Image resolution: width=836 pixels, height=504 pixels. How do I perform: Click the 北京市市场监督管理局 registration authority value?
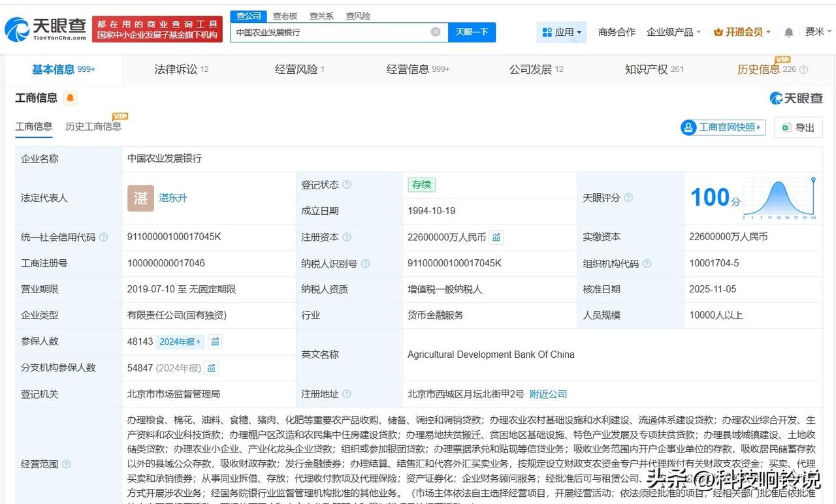(x=174, y=394)
